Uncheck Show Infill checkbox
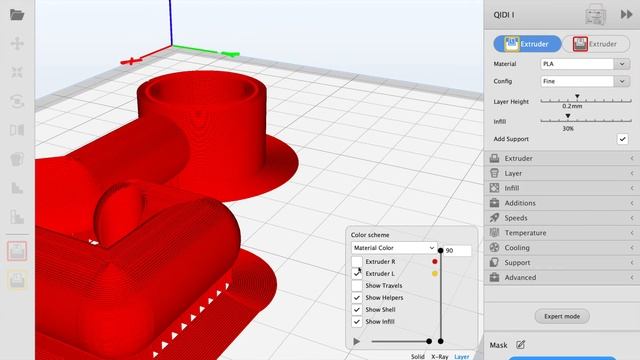Image resolution: width=640 pixels, height=360 pixels. pos(357,322)
